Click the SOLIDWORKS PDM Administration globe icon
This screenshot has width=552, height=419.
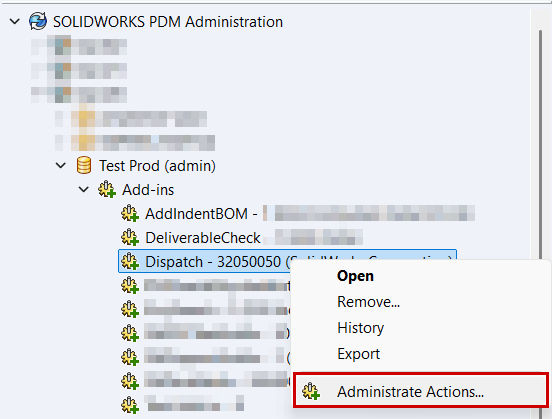click(x=38, y=21)
